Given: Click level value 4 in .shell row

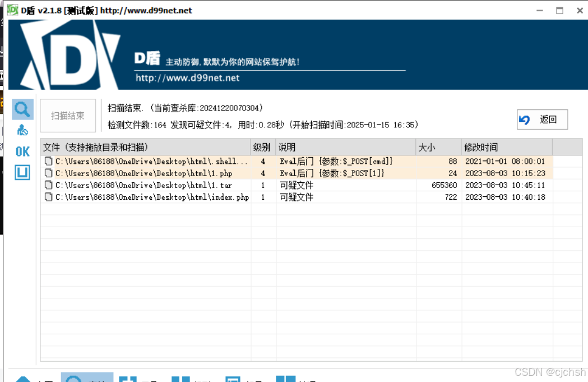Looking at the screenshot, I should pos(263,162).
